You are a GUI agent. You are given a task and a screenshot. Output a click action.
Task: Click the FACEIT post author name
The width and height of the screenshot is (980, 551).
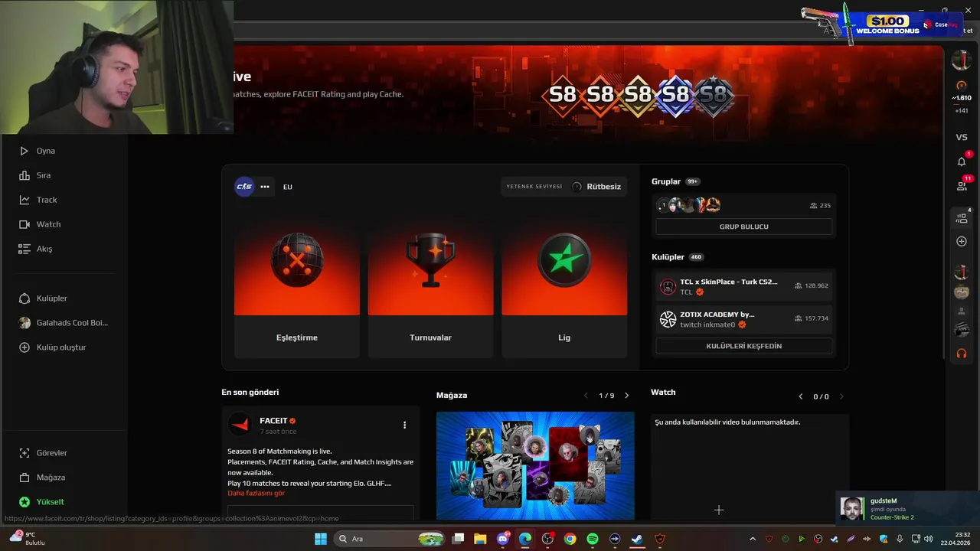pos(273,421)
